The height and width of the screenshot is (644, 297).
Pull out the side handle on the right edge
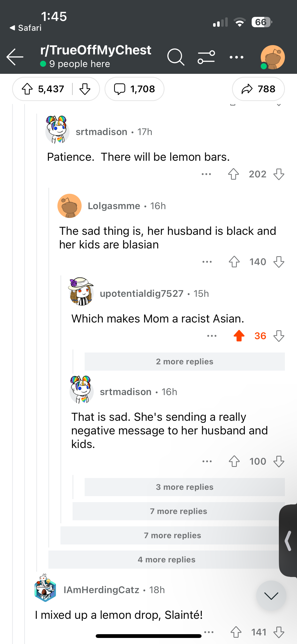(288, 541)
